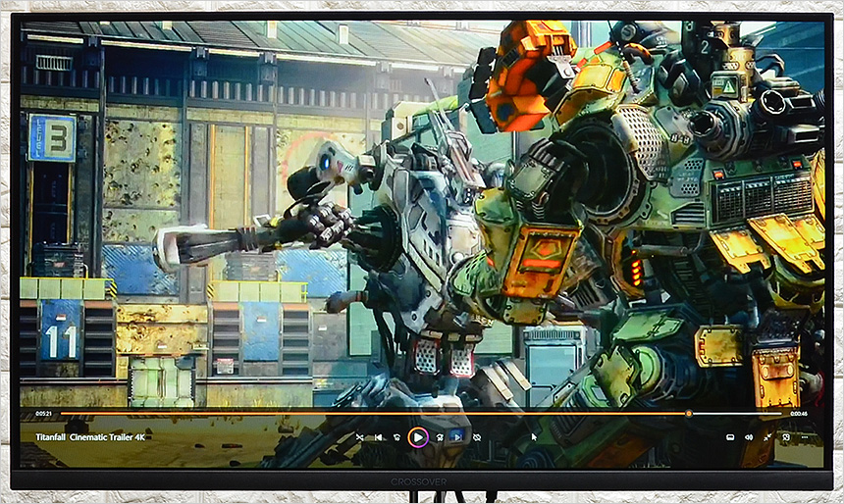Click the remaining time 0:00:46 label

[799, 414]
